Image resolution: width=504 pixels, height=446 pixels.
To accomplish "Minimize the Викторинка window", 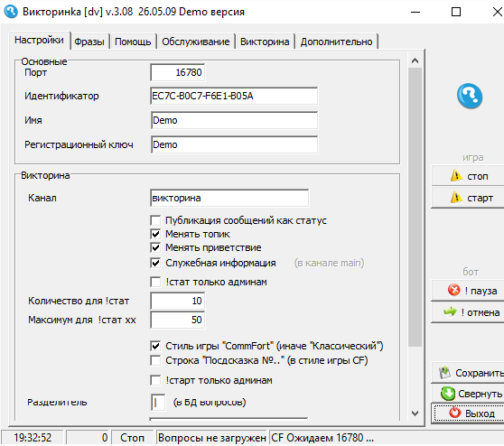I will pos(415,13).
